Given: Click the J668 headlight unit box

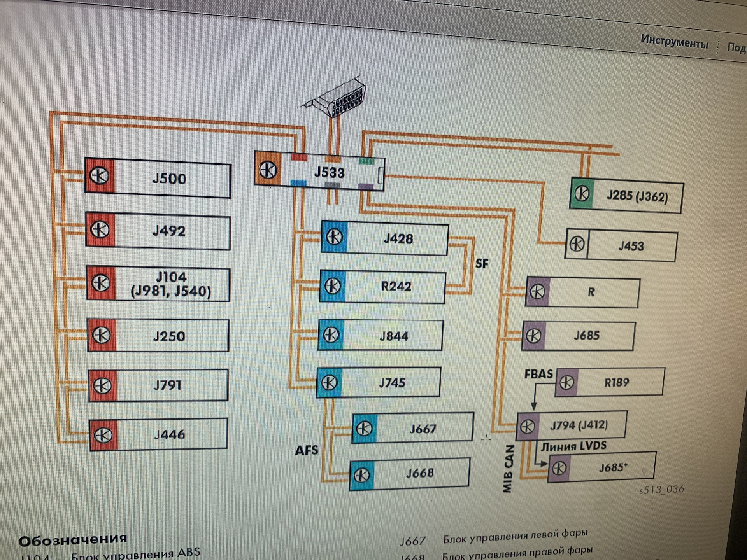Looking at the screenshot, I should click(x=410, y=474).
